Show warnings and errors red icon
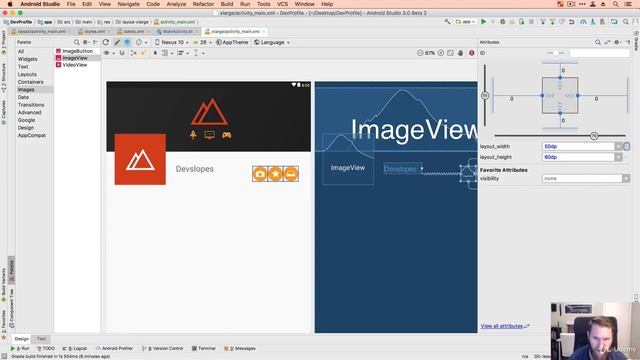640x360 pixels. (x=472, y=53)
